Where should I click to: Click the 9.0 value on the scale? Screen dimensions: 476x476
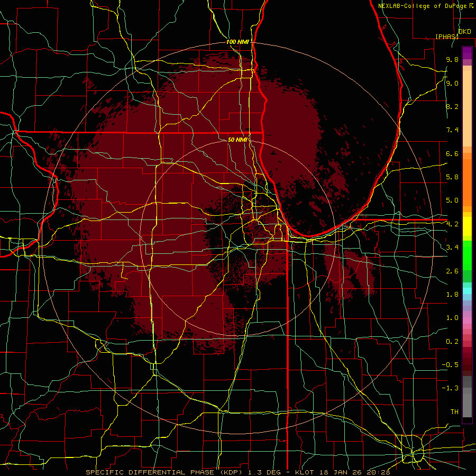[x=452, y=84]
